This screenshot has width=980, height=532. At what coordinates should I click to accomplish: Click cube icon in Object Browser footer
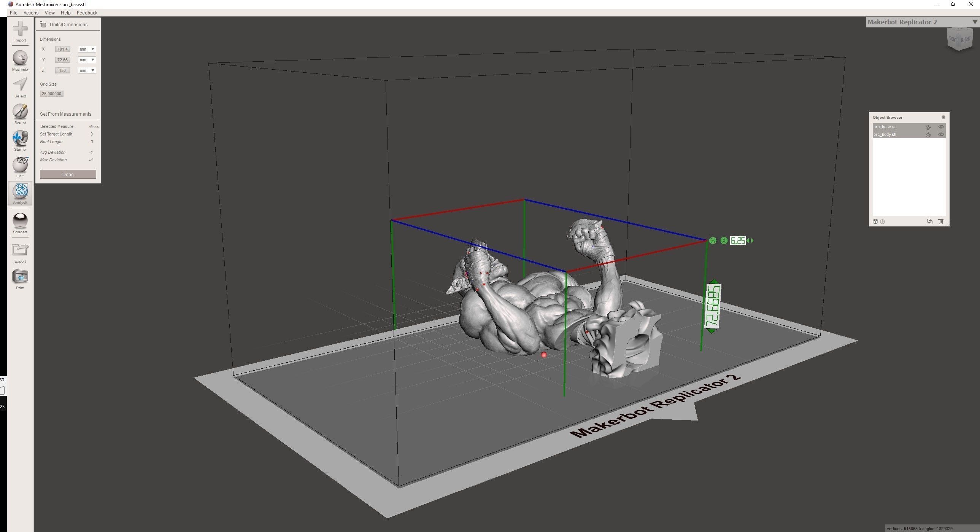875,221
